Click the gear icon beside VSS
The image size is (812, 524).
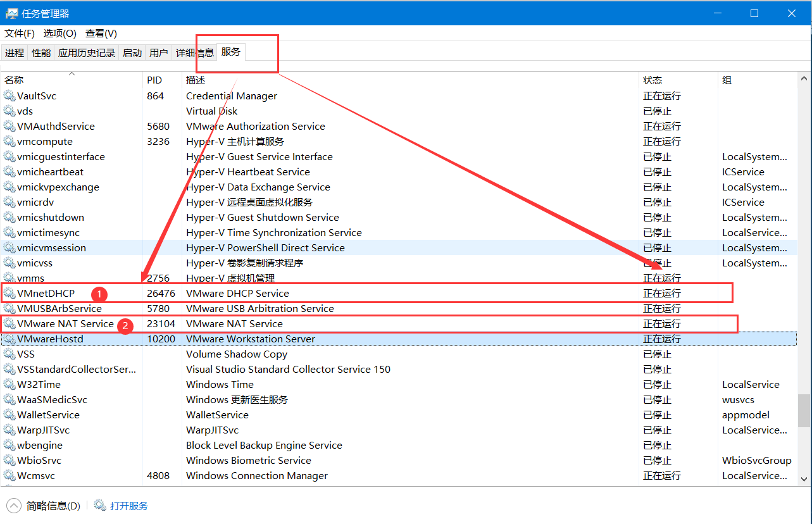[9, 354]
